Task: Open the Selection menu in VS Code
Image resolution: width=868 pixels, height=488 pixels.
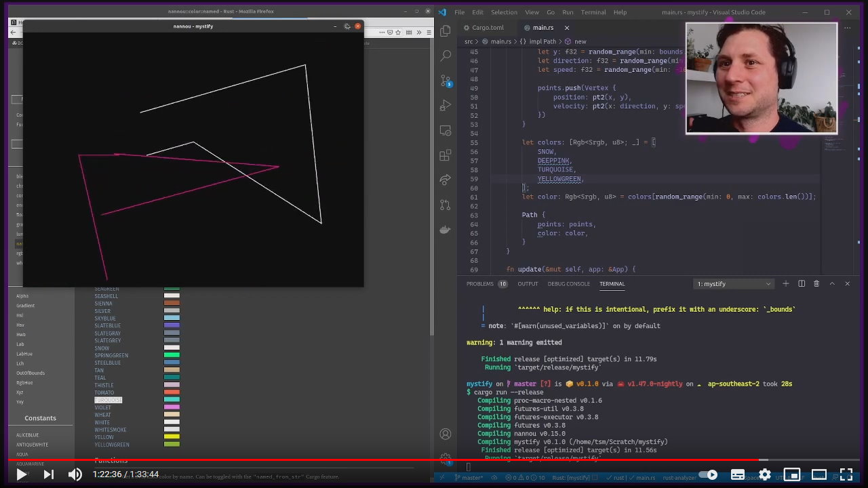Action: pyautogui.click(x=504, y=12)
